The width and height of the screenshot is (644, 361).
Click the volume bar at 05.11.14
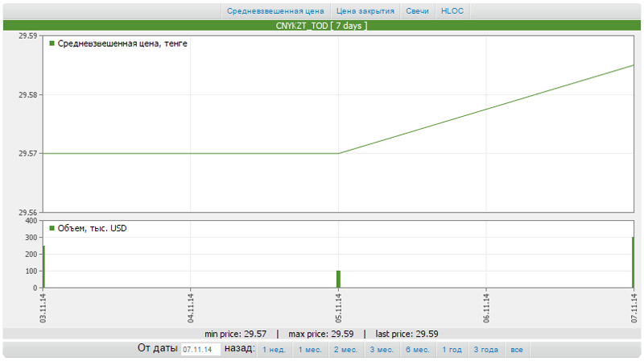click(x=338, y=279)
